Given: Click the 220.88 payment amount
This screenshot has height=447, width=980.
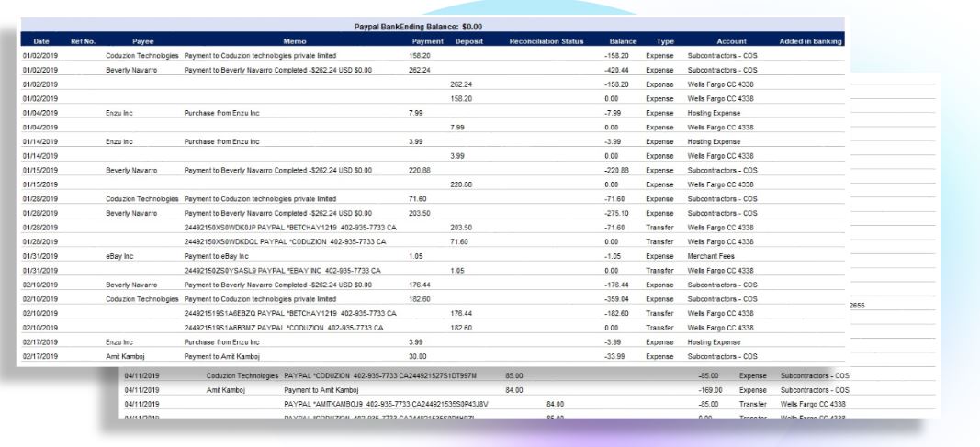Looking at the screenshot, I should [420, 170].
